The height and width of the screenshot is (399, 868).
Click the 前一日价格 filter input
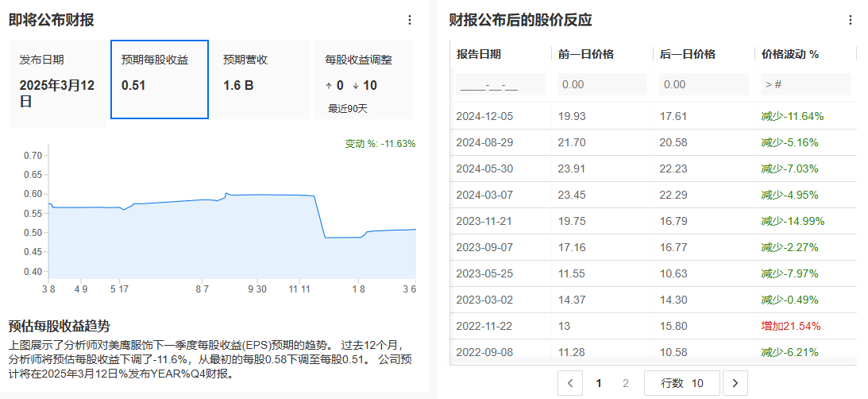pos(602,84)
